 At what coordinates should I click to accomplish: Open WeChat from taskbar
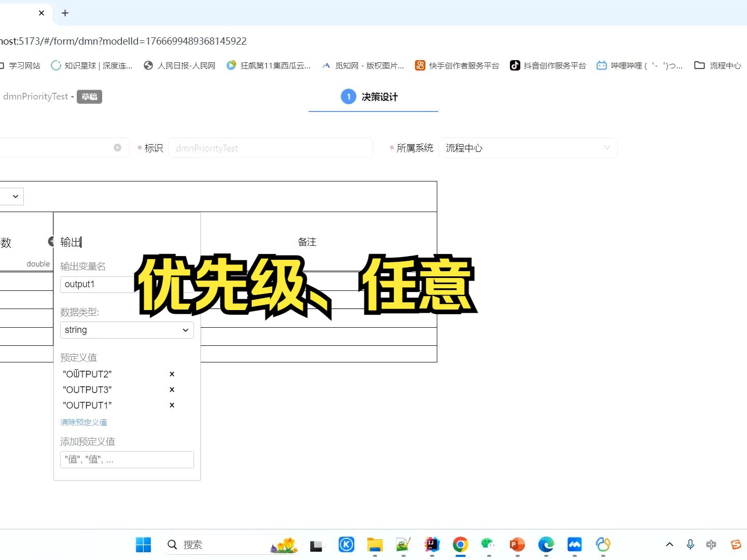point(488,544)
